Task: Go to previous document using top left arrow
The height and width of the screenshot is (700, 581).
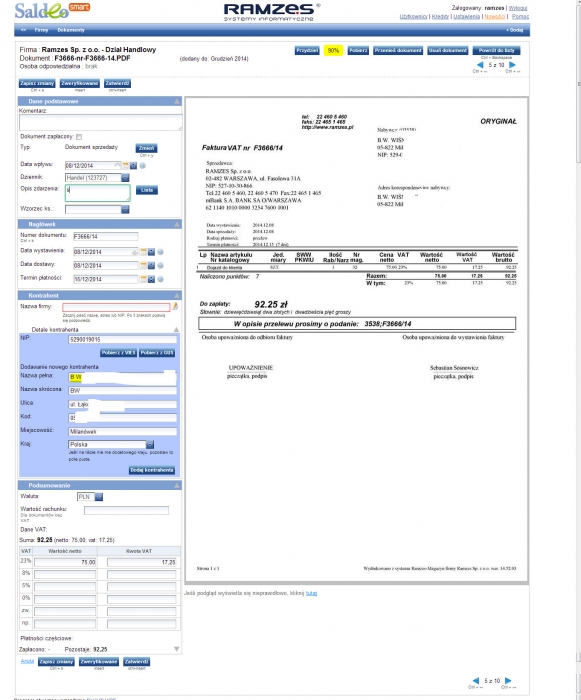Action: coord(480,65)
